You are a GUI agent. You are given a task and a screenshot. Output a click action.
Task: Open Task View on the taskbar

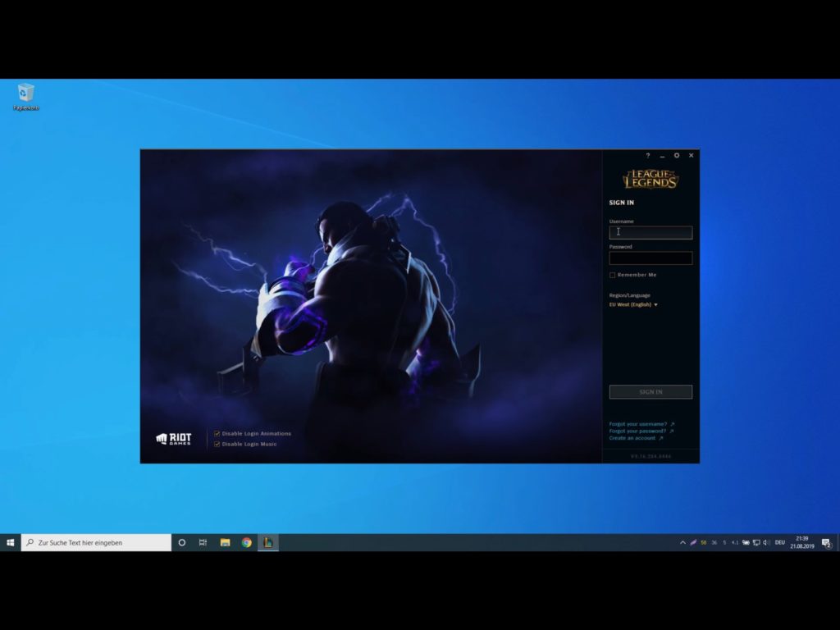tap(203, 542)
